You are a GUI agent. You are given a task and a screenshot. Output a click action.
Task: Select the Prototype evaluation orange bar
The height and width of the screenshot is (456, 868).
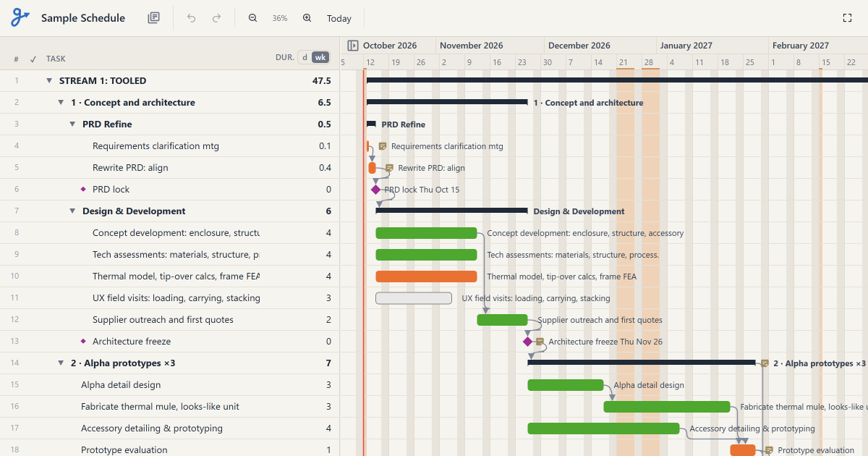[x=743, y=450]
